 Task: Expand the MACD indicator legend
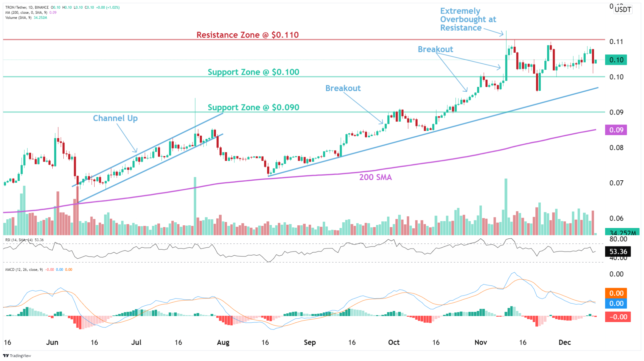24,270
